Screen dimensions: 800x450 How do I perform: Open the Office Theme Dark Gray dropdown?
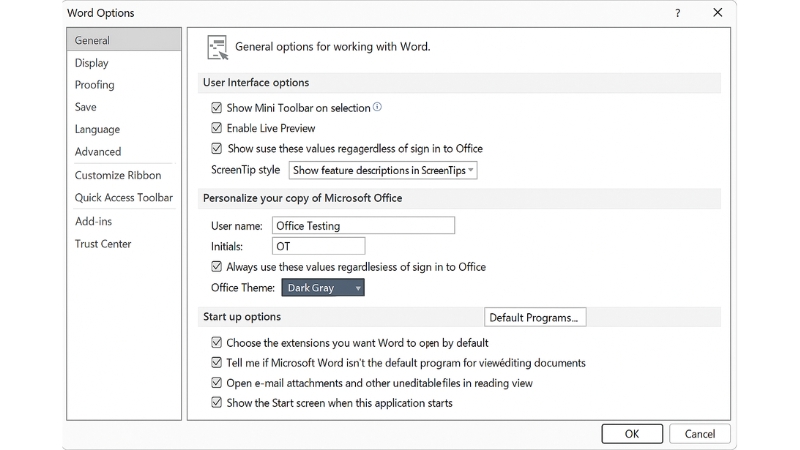coord(323,288)
